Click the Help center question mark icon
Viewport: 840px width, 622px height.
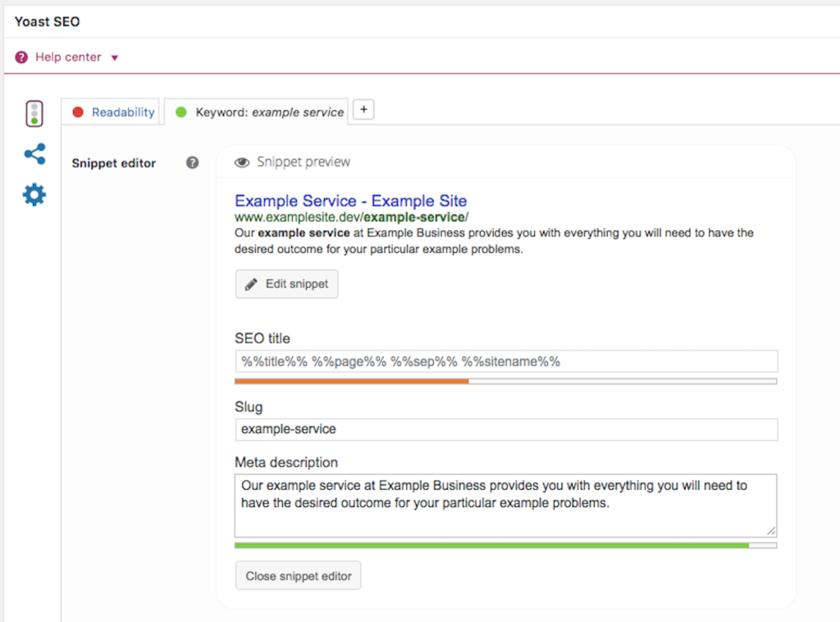tap(21, 57)
